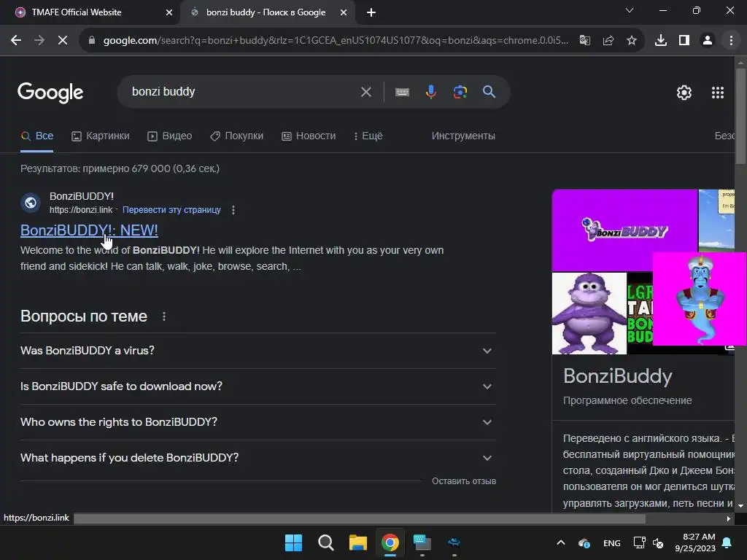Open more options for BonziBUDDY result
Image resolution: width=747 pixels, height=560 pixels.
point(233,210)
